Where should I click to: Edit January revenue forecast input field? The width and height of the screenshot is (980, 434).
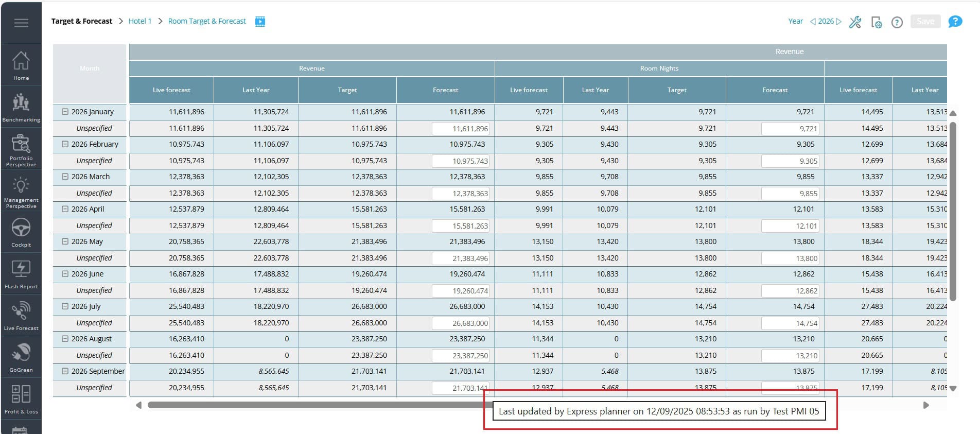coord(461,129)
